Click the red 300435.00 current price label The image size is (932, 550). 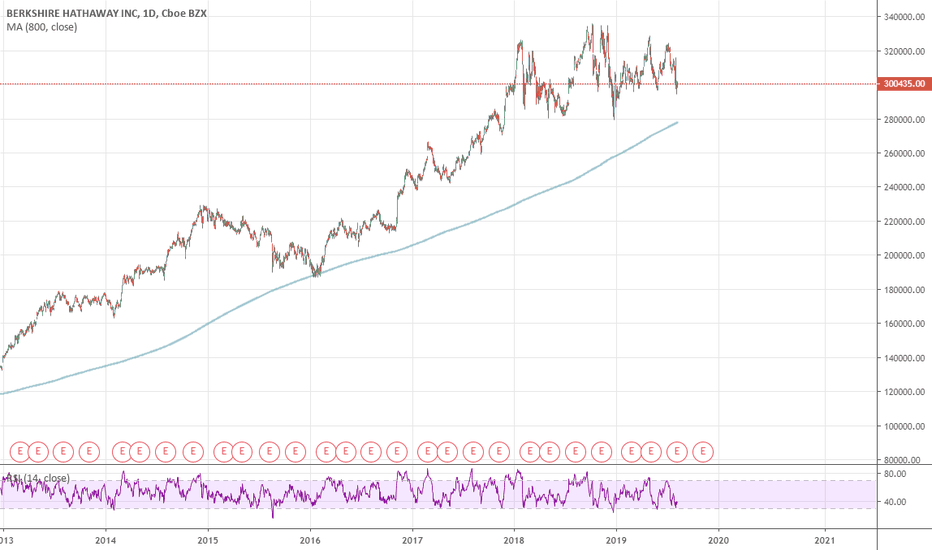tap(904, 84)
